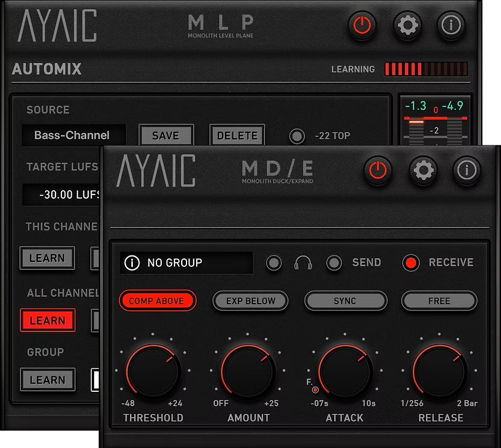Select EXP BELOW mode
This screenshot has width=501, height=448.
point(250,301)
